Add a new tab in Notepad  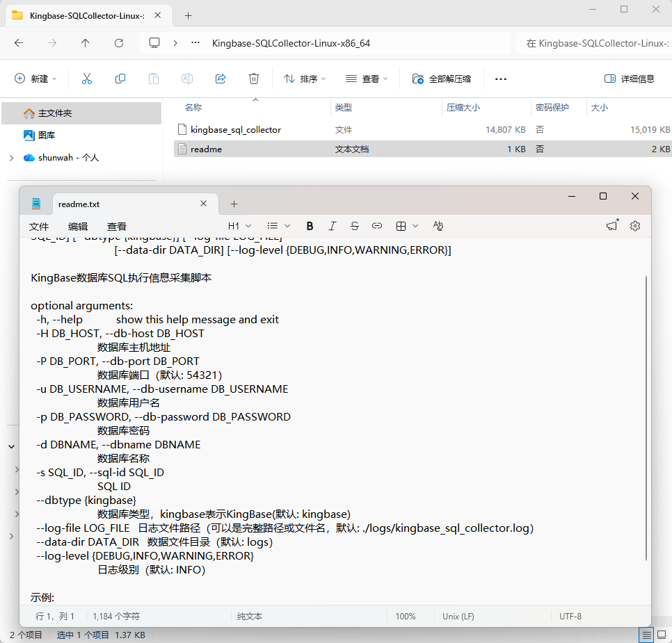[234, 204]
